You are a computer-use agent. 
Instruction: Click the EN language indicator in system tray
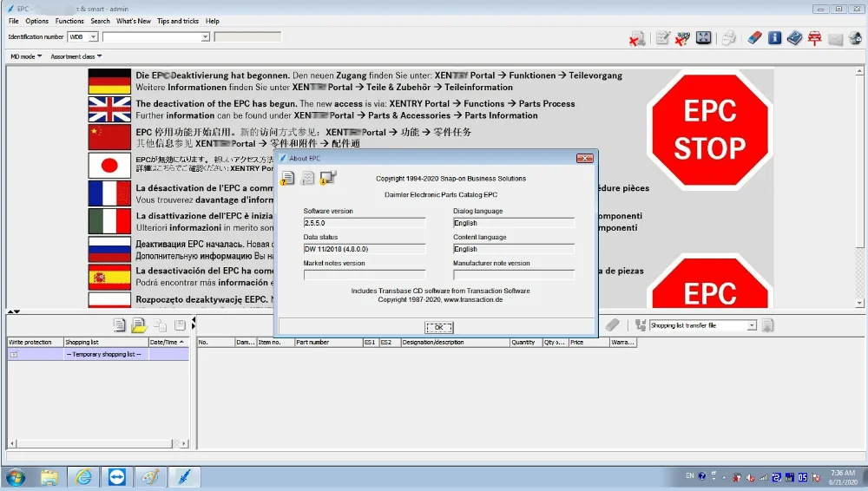point(690,475)
